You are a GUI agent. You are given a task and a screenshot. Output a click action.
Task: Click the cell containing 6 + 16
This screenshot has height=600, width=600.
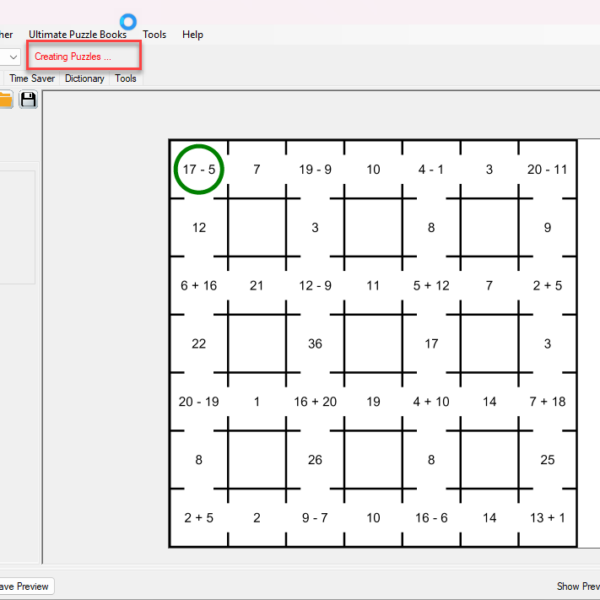(199, 286)
